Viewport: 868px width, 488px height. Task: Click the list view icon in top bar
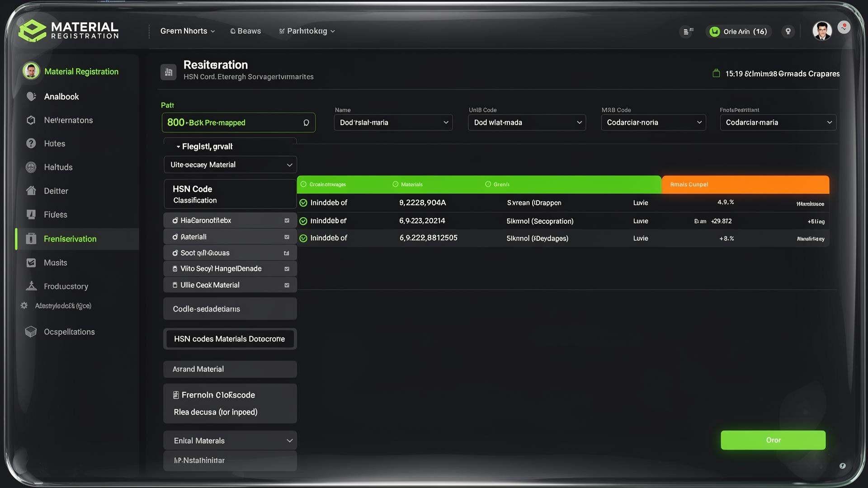point(687,32)
